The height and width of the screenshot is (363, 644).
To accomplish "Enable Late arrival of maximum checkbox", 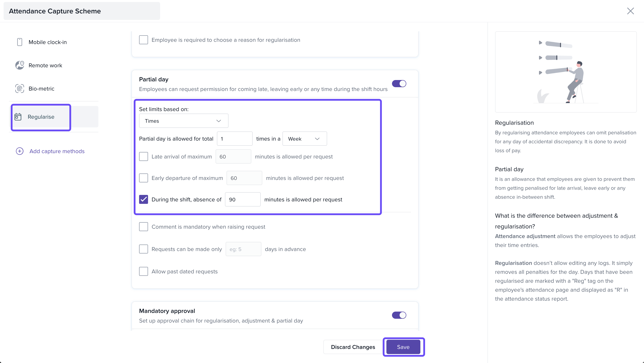I will coord(144,157).
